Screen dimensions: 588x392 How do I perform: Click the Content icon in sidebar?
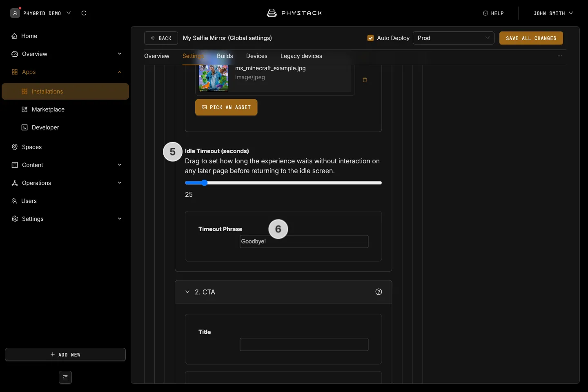click(x=15, y=165)
